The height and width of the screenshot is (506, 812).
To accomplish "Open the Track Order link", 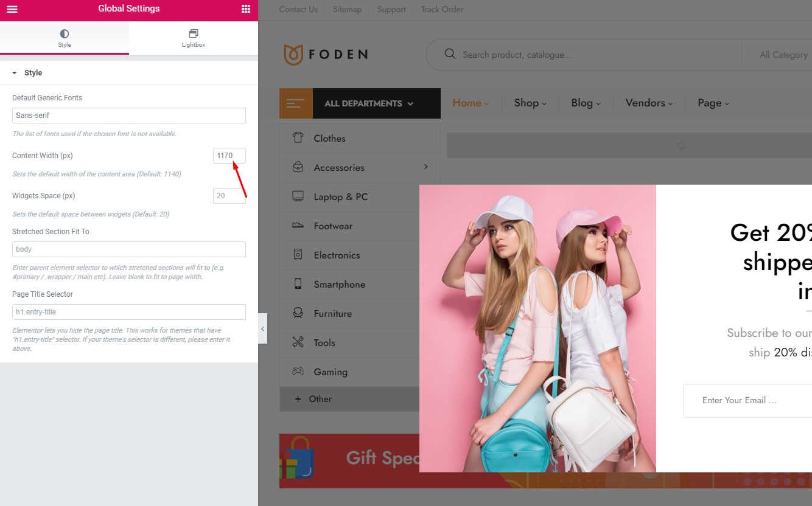I will pyautogui.click(x=442, y=9).
